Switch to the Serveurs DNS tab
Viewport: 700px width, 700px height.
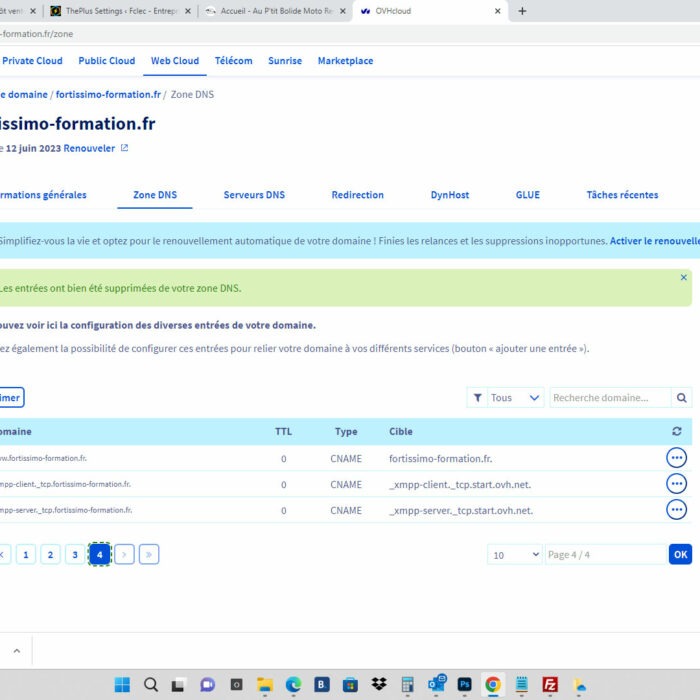pos(254,195)
